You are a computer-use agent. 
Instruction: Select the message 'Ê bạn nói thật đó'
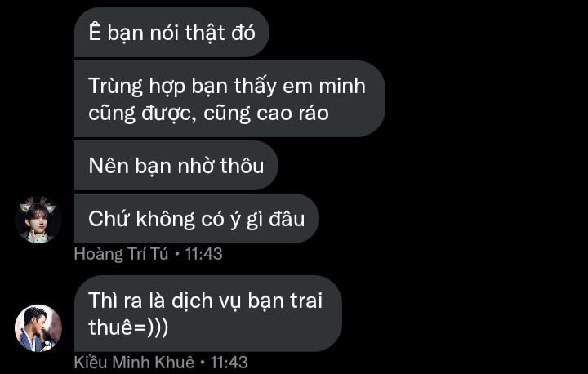point(171,33)
